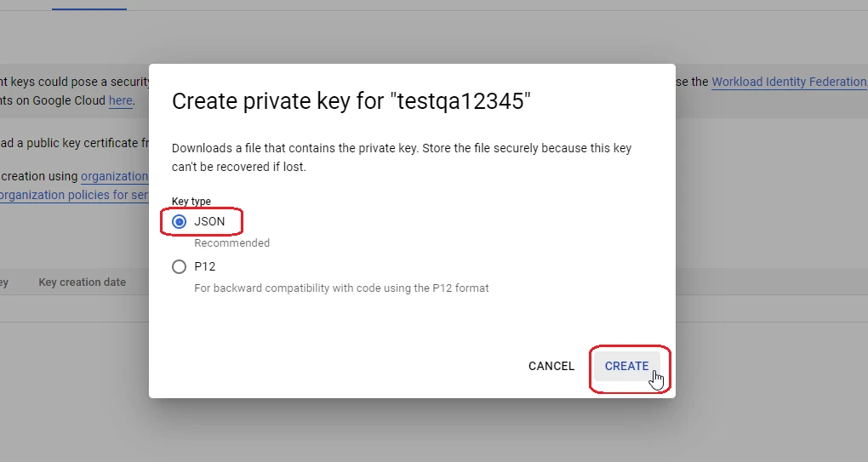Click the P12 label text

(x=205, y=266)
